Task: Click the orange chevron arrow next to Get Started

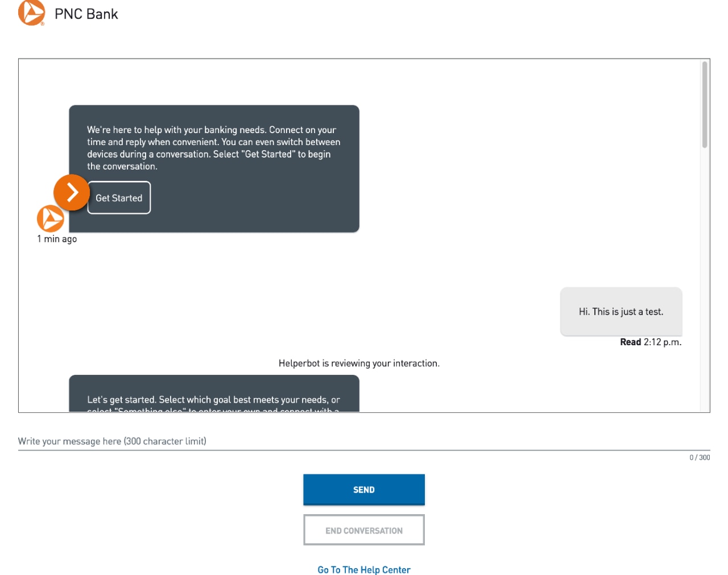Action: pyautogui.click(x=71, y=193)
